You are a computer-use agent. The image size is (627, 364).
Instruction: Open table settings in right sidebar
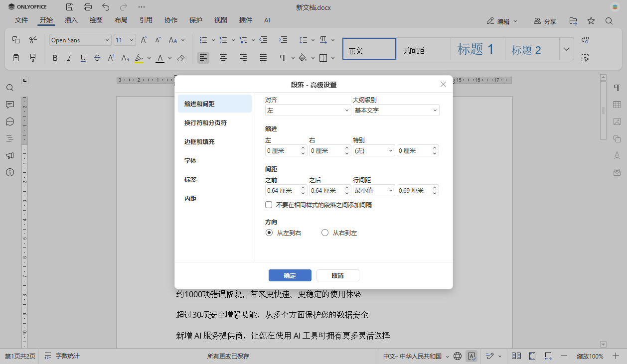pos(617,105)
